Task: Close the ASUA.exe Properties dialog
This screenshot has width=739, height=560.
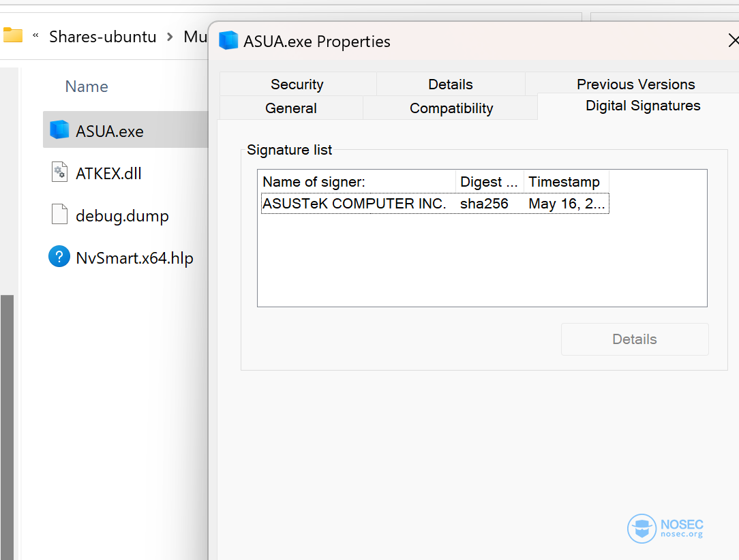Action: pyautogui.click(x=734, y=40)
